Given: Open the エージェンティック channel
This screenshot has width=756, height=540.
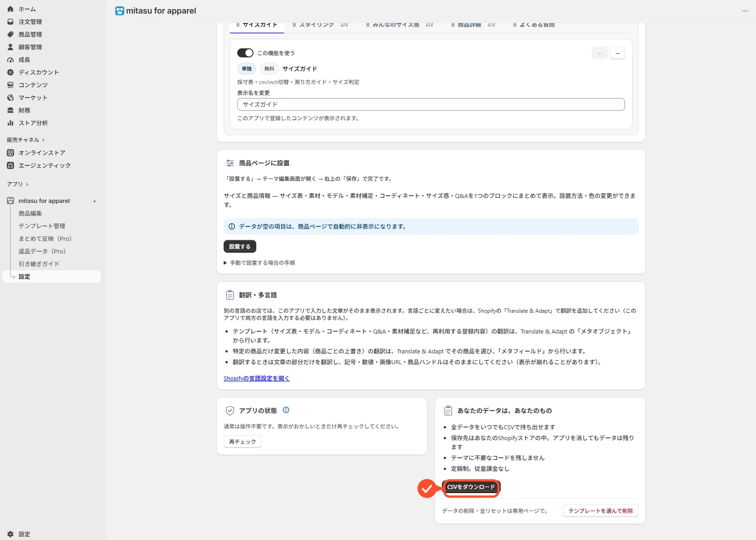Looking at the screenshot, I should coord(44,165).
